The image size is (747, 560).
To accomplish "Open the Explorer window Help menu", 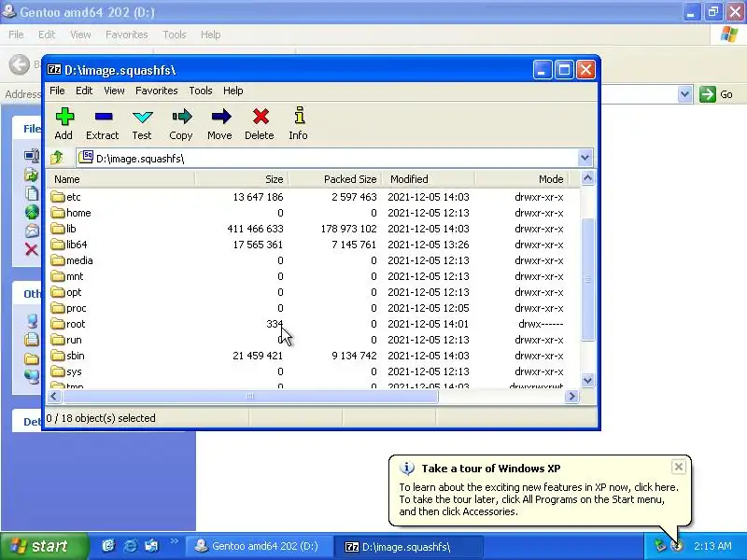I will click(210, 35).
